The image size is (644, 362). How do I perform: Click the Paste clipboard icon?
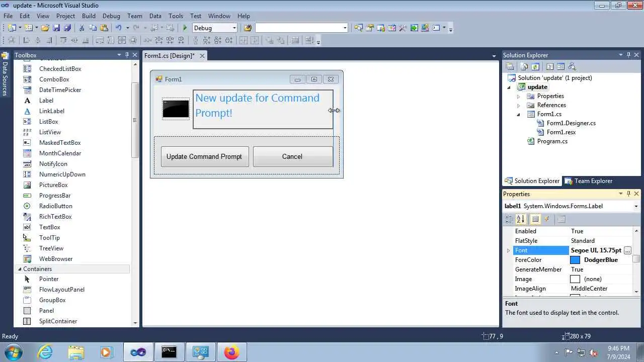click(x=104, y=28)
